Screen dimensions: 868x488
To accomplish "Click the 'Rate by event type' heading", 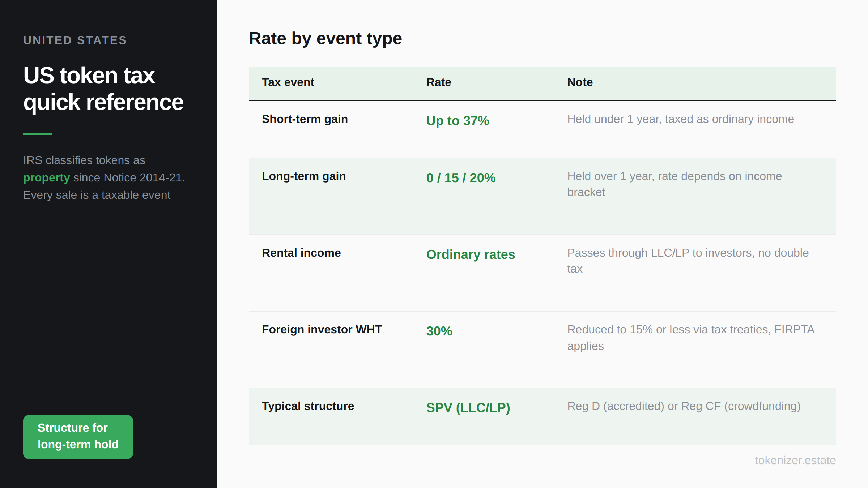I will click(325, 38).
